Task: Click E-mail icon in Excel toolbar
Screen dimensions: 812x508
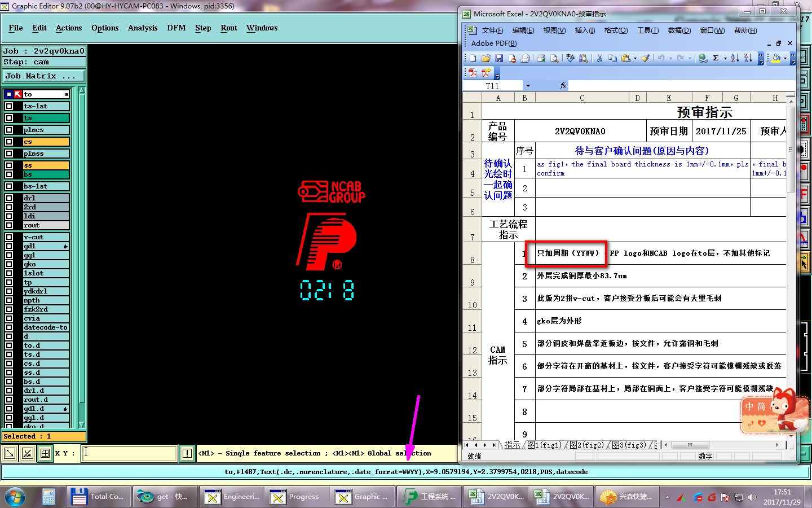Action: coord(525,58)
